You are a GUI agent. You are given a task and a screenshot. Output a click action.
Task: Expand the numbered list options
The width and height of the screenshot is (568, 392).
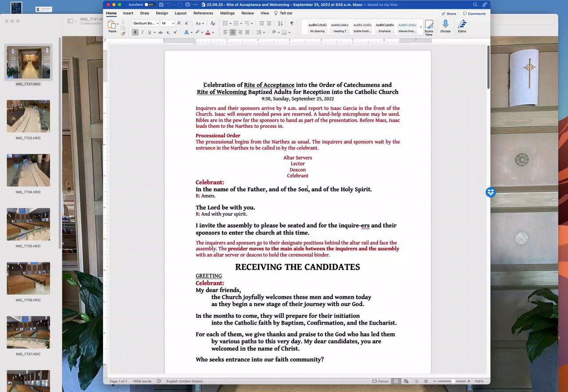(x=241, y=23)
